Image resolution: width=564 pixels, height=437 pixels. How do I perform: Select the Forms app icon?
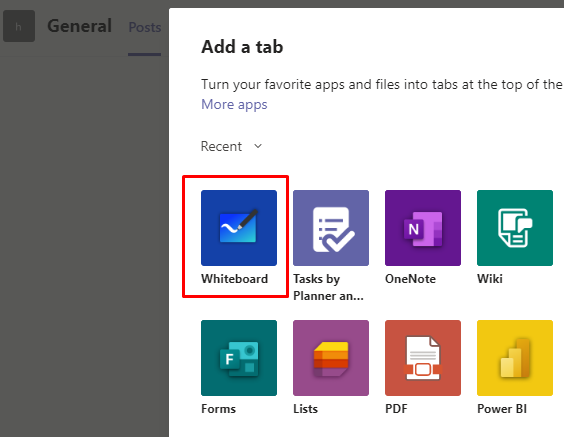pyautogui.click(x=239, y=358)
